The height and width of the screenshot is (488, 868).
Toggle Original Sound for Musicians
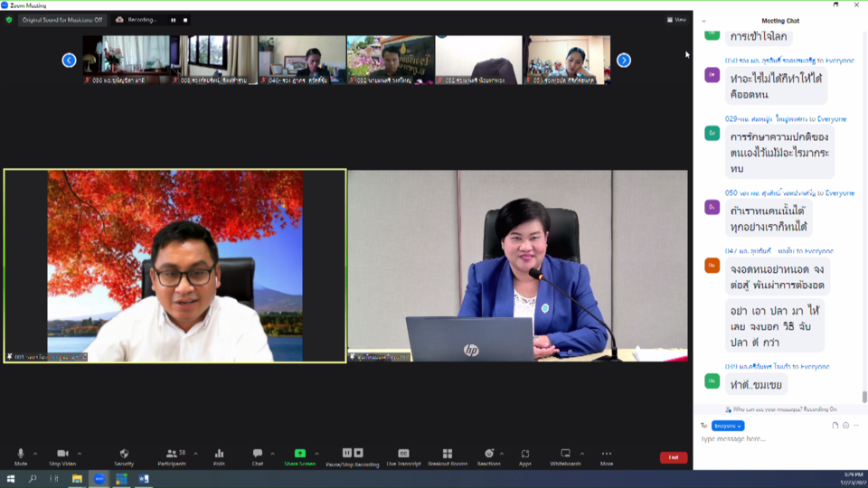62,20
